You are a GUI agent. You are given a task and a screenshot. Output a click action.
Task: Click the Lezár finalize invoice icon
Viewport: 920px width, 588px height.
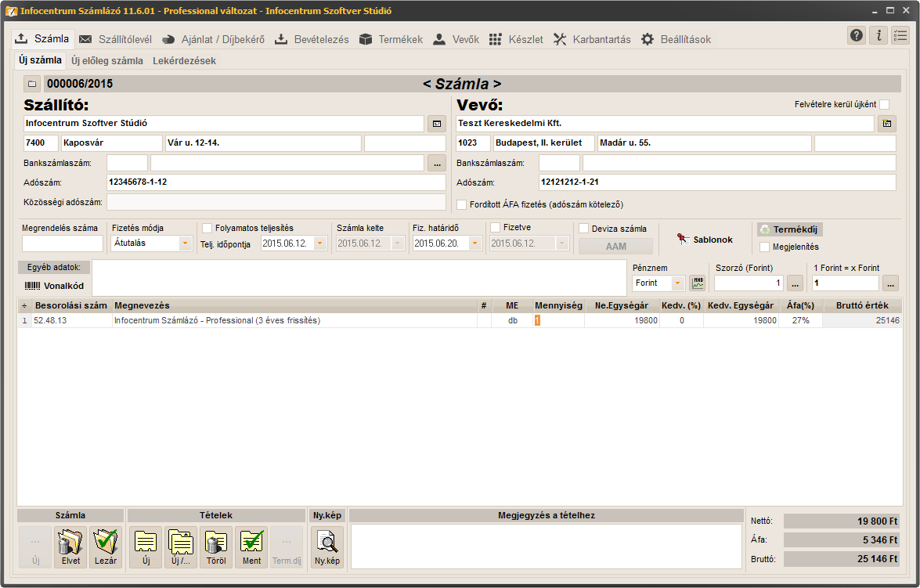pos(106,547)
